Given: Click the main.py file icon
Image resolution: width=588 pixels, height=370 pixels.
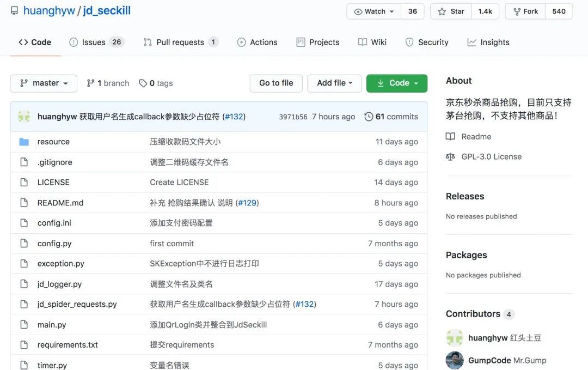Looking at the screenshot, I should [x=24, y=325].
